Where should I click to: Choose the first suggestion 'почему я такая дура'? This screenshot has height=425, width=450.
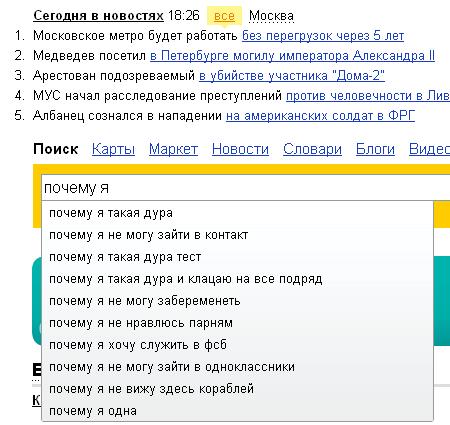(x=237, y=213)
